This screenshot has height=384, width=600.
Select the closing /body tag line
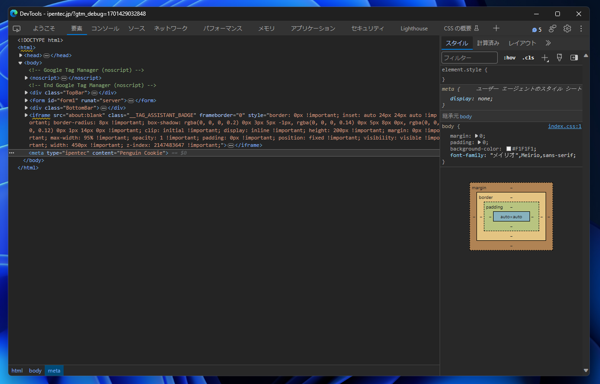(33, 160)
